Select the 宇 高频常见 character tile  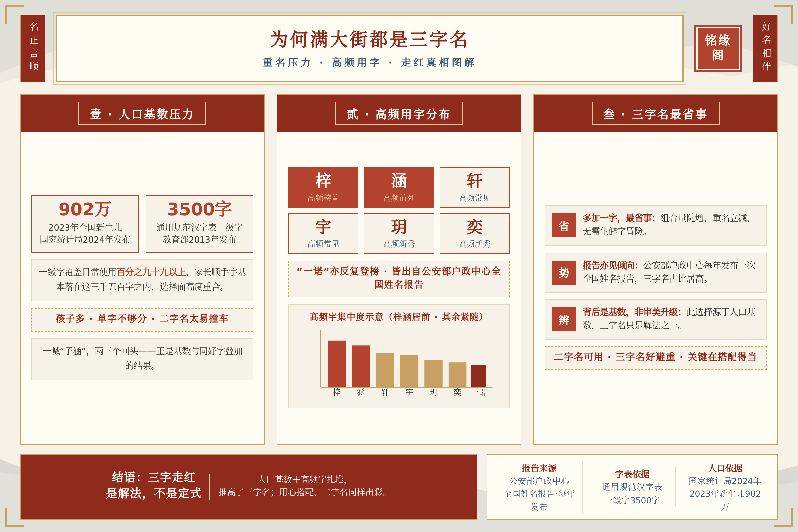(323, 234)
